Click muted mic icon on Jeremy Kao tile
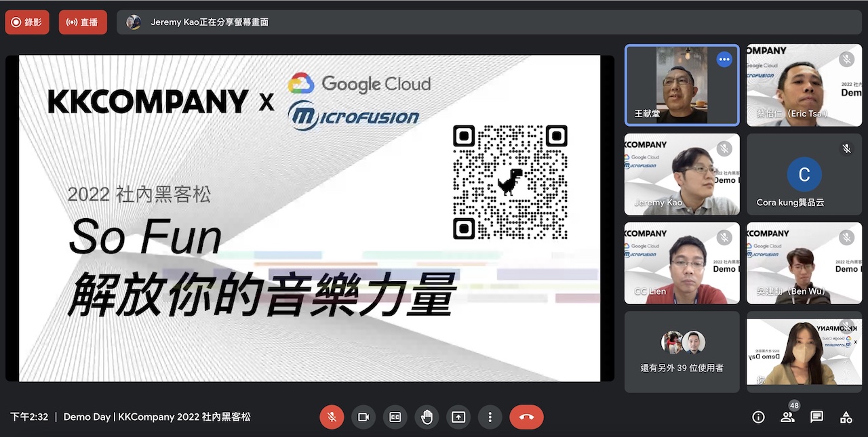This screenshot has height=437, width=868. (724, 148)
